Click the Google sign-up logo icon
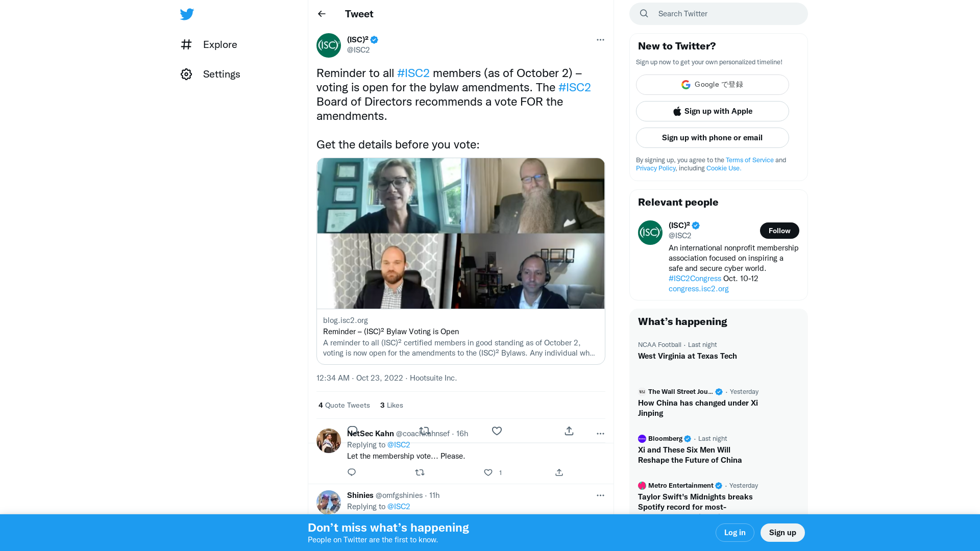 [685, 85]
